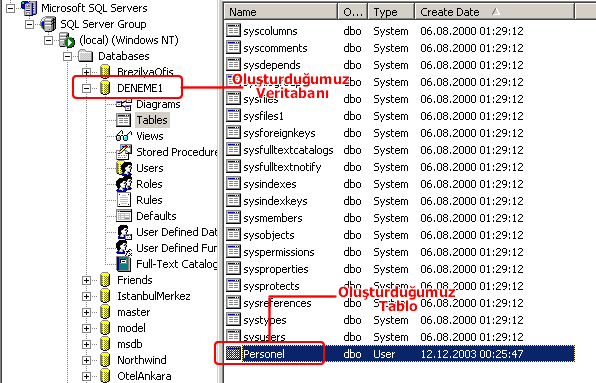The height and width of the screenshot is (383, 596).
Task: Expand the Friends database node
Action: pos(86,280)
